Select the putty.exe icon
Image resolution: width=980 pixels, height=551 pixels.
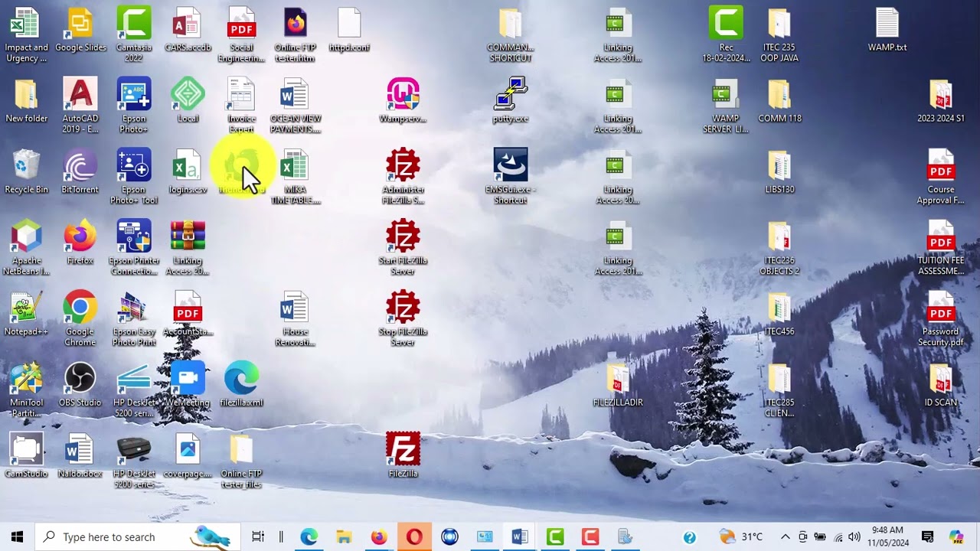click(x=511, y=101)
